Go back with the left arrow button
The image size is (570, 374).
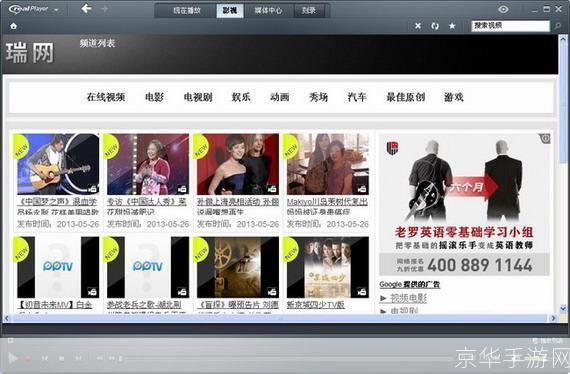point(86,8)
